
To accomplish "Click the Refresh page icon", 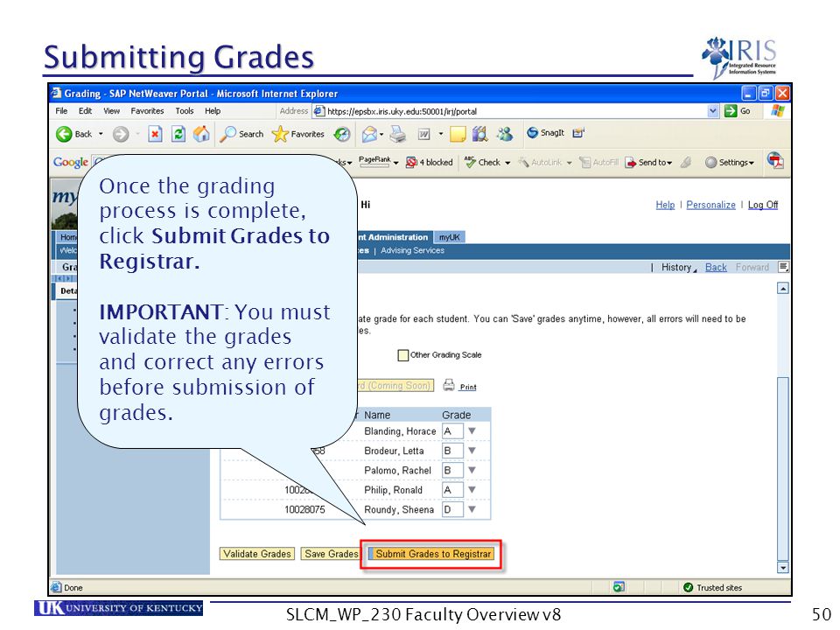I will pos(178,133).
